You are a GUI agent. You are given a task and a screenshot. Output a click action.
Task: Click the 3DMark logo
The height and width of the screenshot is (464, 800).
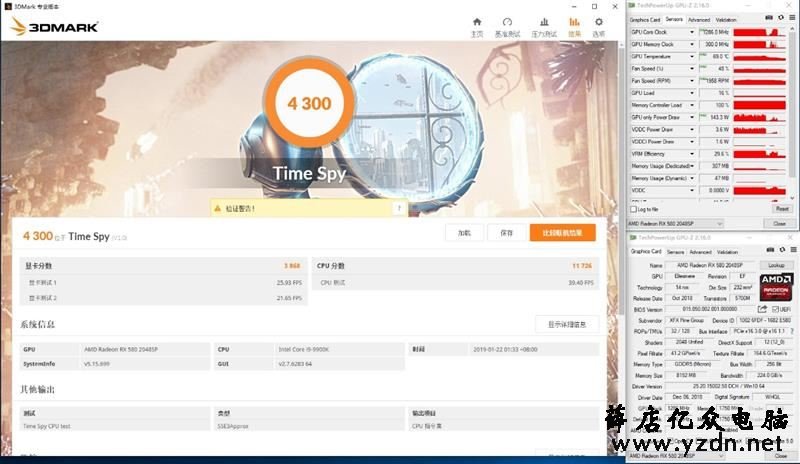[x=54, y=27]
